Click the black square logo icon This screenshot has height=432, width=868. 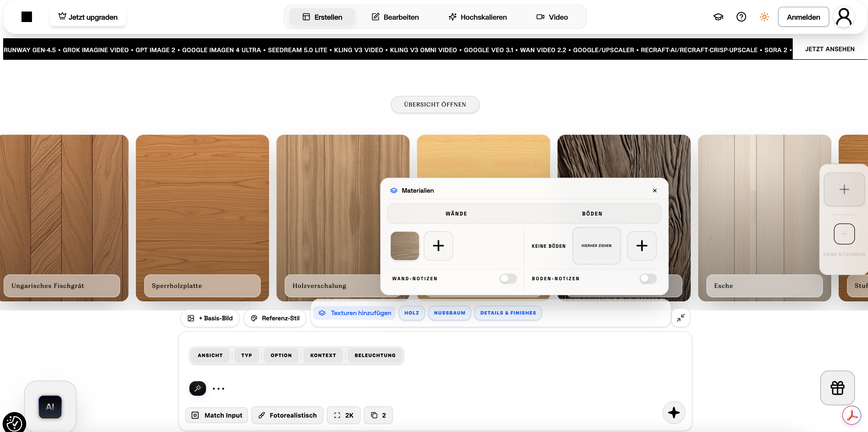[27, 17]
